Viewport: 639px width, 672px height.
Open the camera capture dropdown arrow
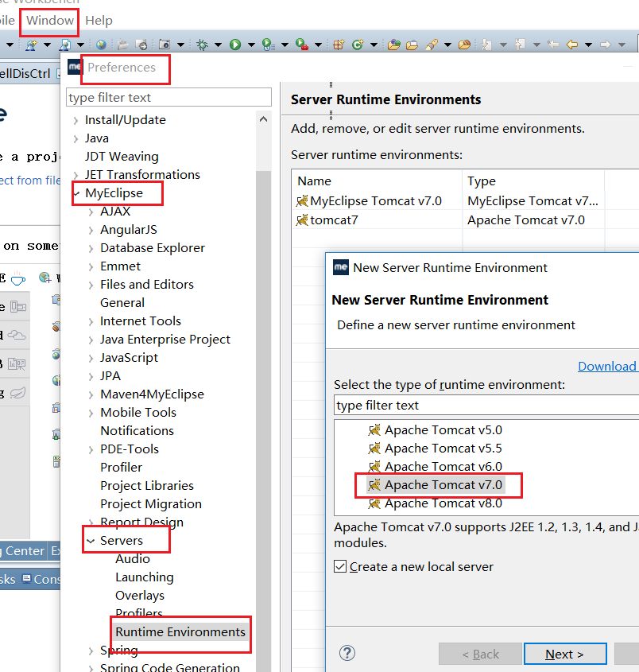[180, 45]
